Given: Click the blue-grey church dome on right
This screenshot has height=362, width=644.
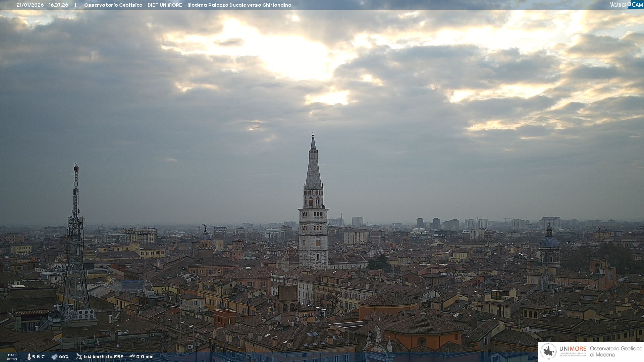Looking at the screenshot, I should point(549,241).
